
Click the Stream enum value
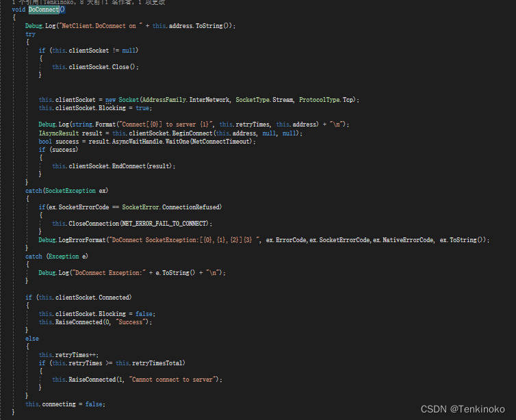click(x=283, y=100)
